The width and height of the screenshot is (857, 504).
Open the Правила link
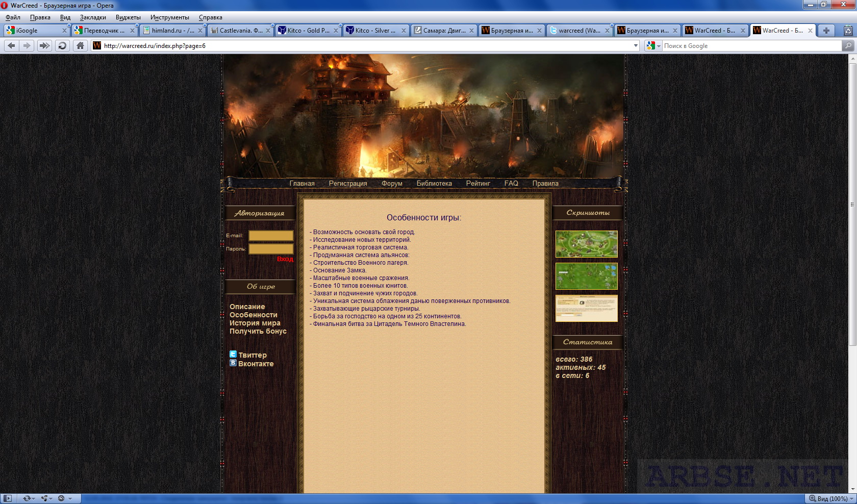(545, 183)
